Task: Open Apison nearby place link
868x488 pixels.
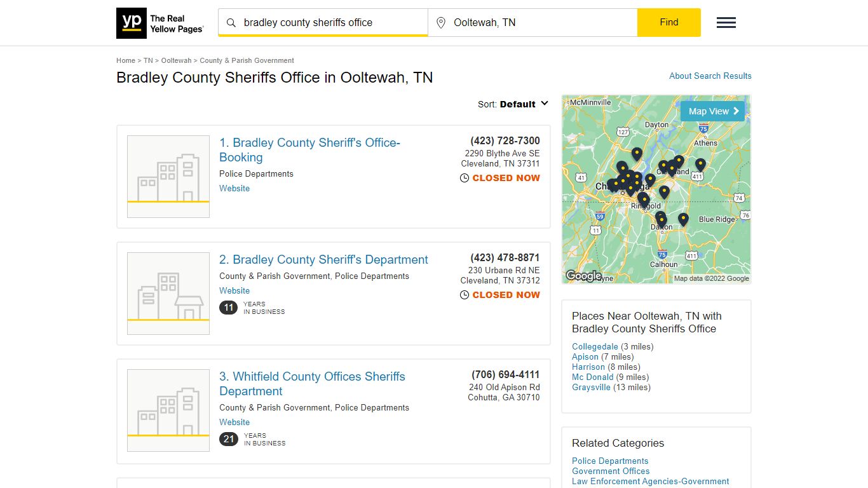Action: tap(585, 357)
